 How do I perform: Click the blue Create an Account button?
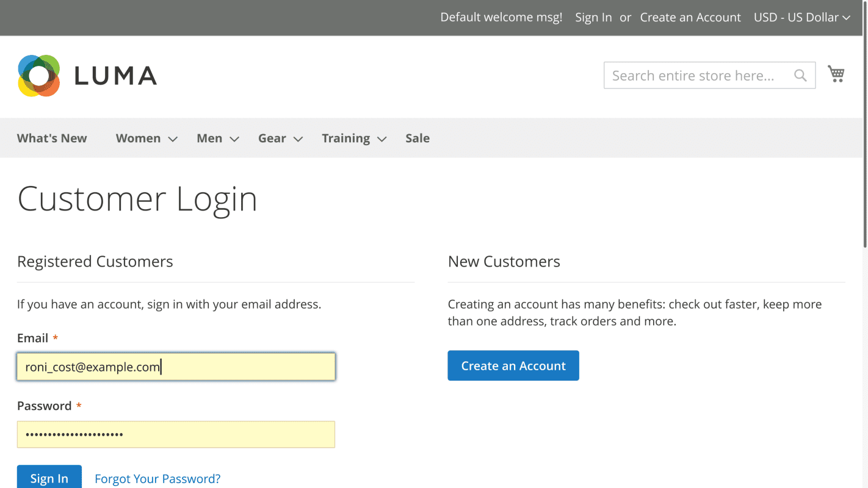(x=513, y=365)
